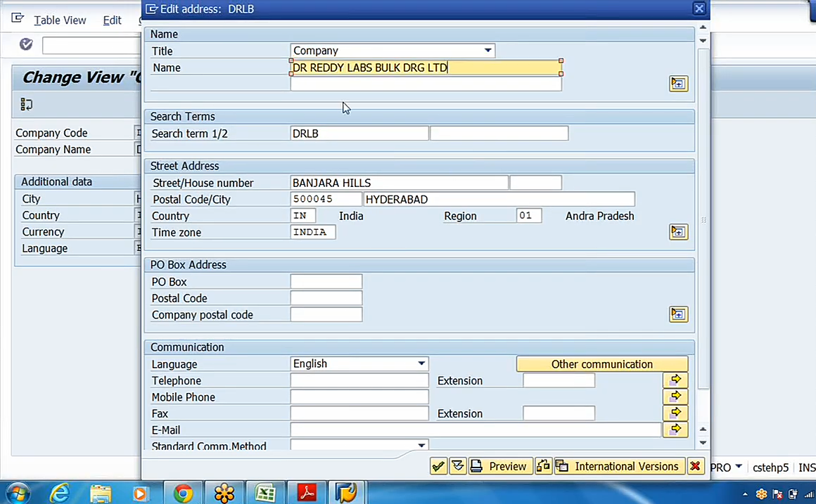Expand the Street Address section more fields icon

(678, 232)
